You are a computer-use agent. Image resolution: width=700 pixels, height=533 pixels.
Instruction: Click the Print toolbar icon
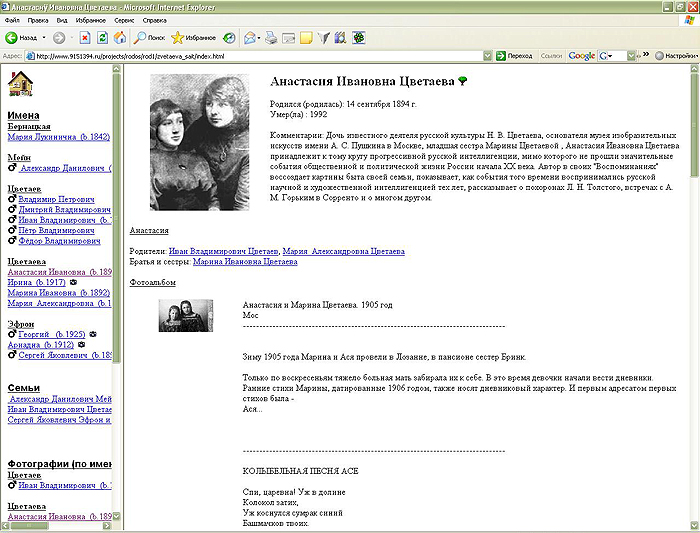point(270,38)
